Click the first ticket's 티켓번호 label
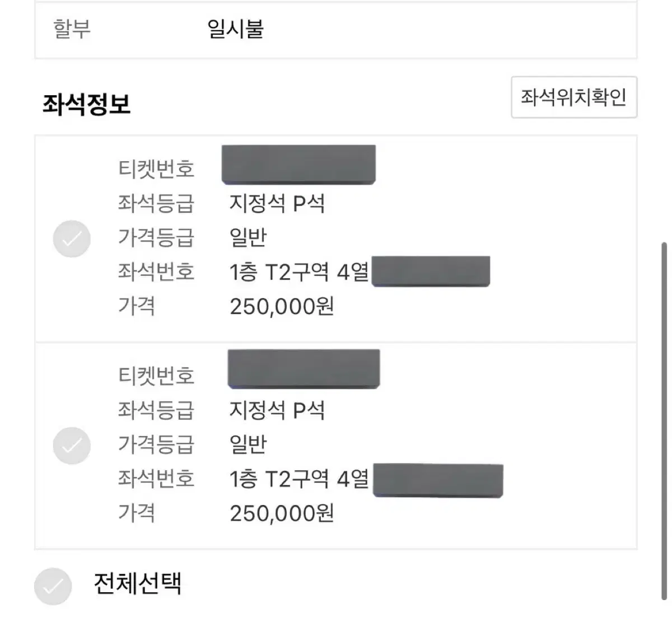The width and height of the screenshot is (672, 627). click(156, 169)
